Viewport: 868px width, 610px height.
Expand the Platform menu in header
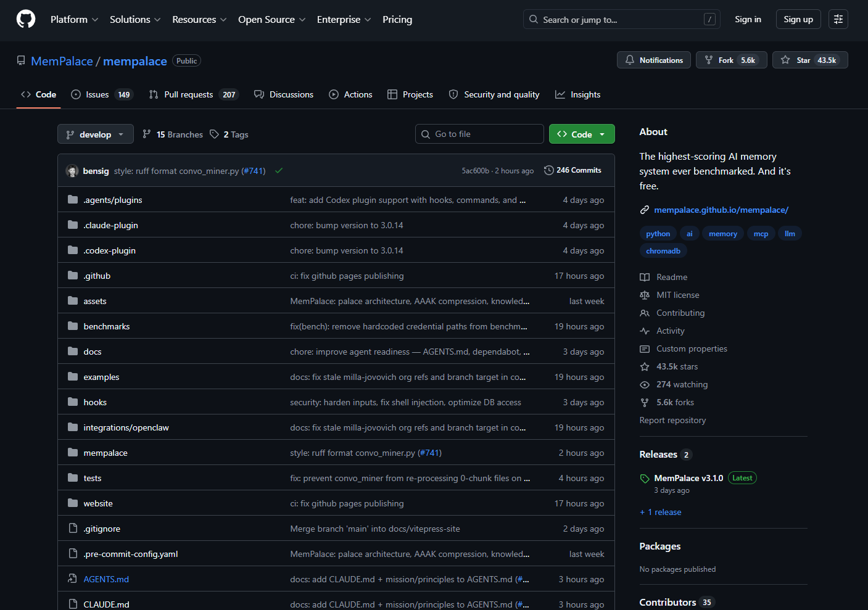(74, 20)
